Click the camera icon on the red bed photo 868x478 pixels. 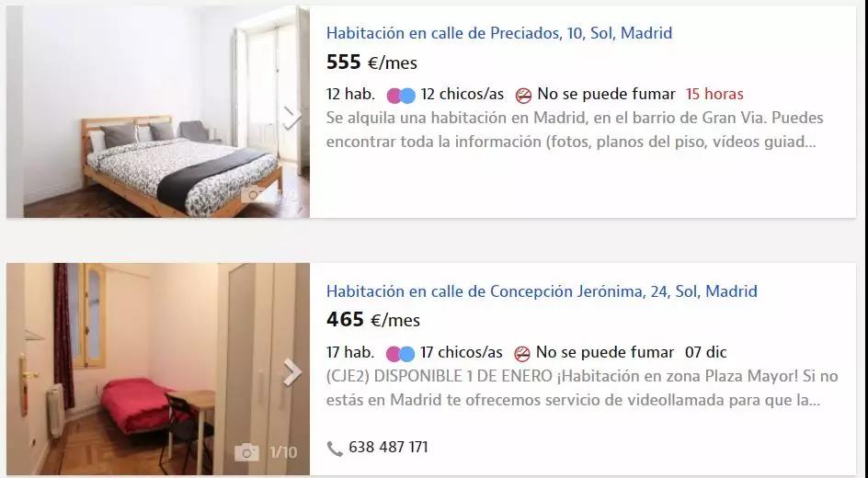(x=247, y=452)
